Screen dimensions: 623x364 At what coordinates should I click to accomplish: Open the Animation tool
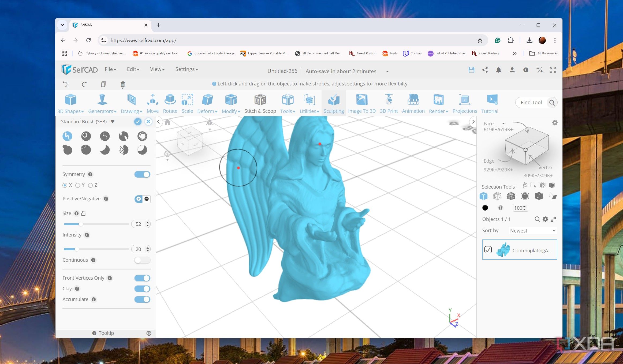(x=413, y=104)
